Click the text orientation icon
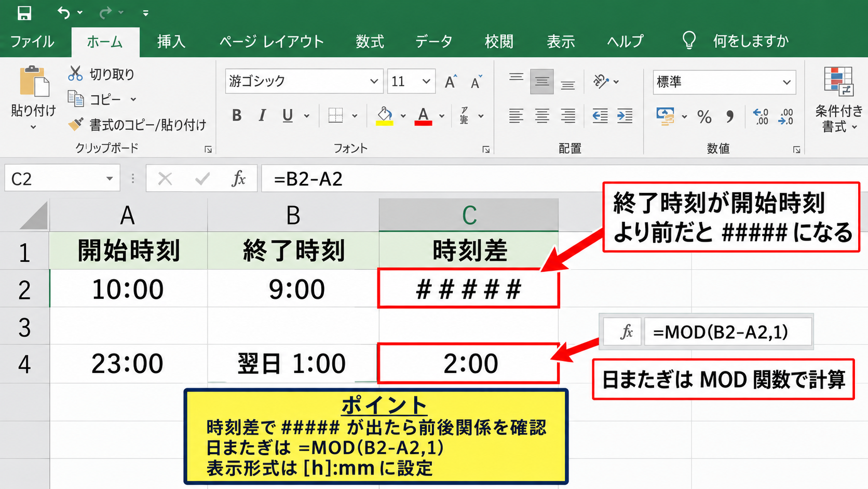868x489 pixels. (601, 81)
